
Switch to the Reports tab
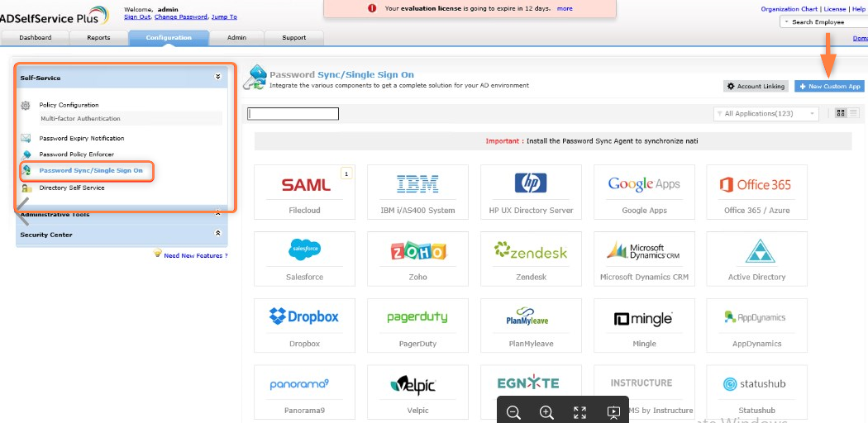[98, 37]
